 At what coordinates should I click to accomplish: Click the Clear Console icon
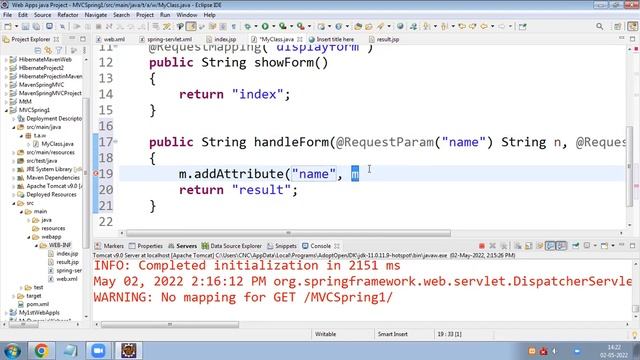point(518,246)
